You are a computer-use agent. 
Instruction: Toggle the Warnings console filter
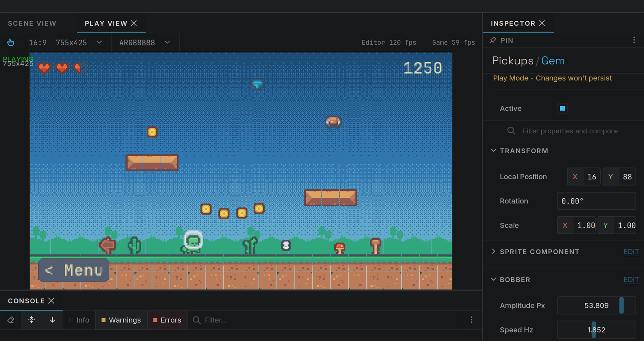[121, 320]
